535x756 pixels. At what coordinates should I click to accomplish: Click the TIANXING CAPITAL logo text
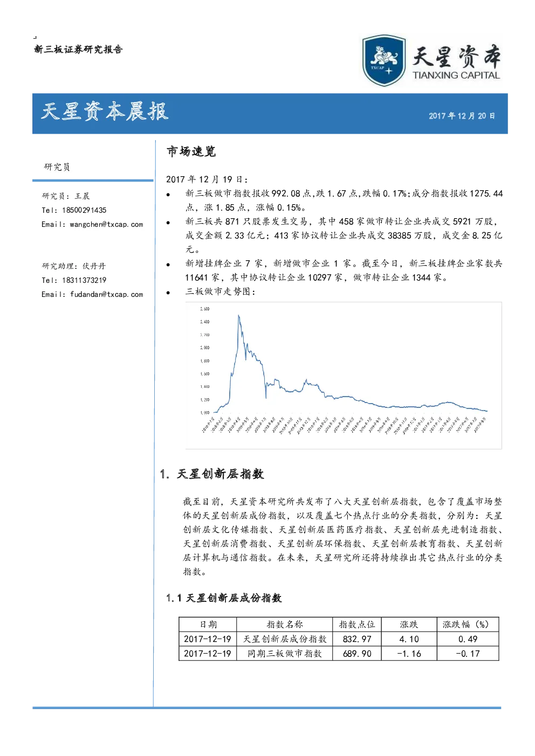456,75
